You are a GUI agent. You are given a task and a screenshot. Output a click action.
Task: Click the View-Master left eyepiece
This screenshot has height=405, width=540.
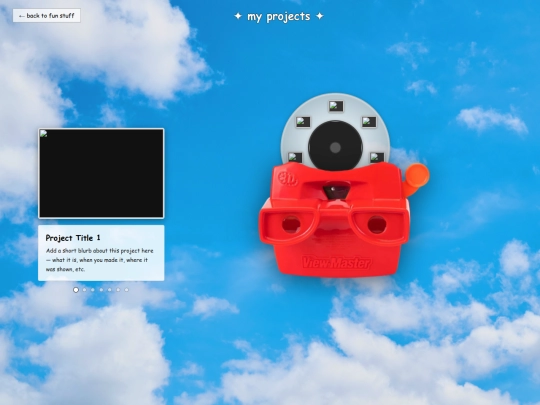pos(291,225)
